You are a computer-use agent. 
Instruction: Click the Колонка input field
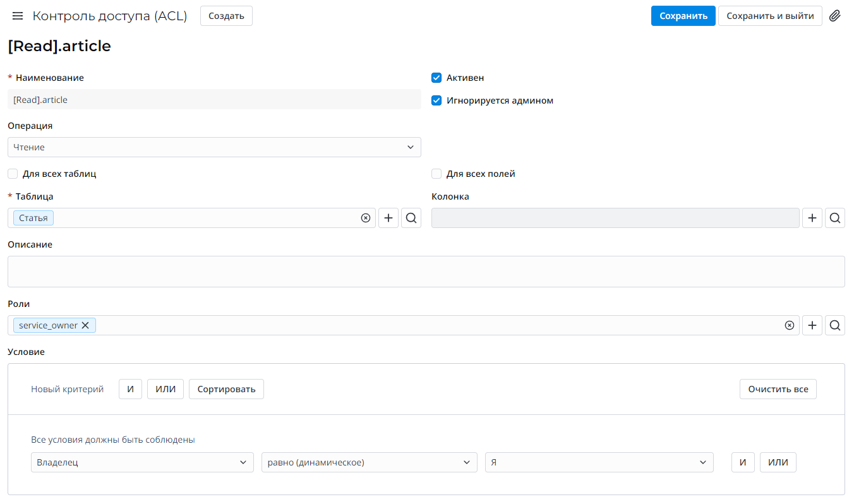coord(615,218)
